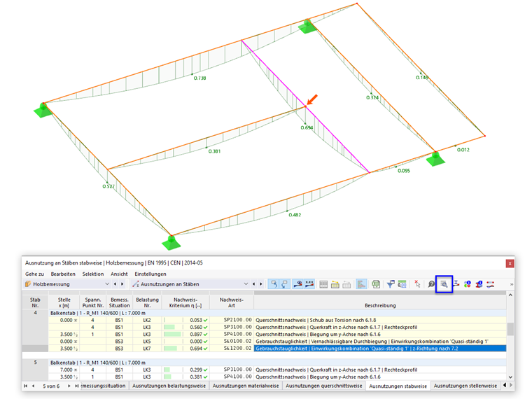Open the blue funnel filter icon
The height and width of the screenshot is (399, 532).
[x=391, y=284]
